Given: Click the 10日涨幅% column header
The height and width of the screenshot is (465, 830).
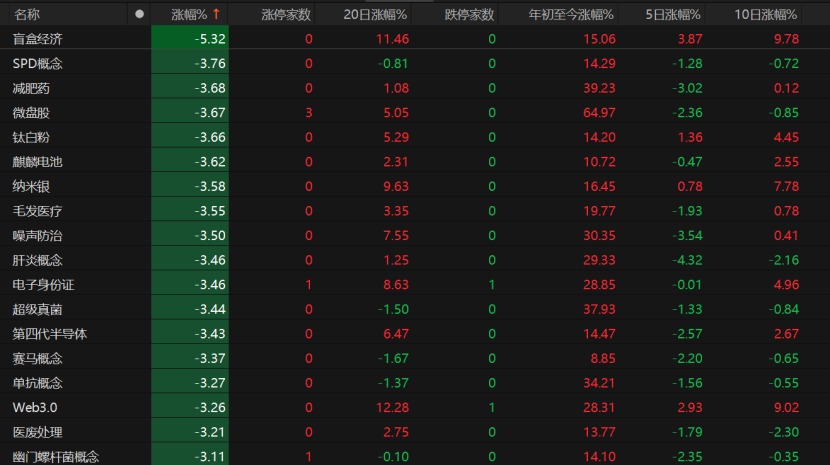Looking at the screenshot, I should pyautogui.click(x=768, y=15).
